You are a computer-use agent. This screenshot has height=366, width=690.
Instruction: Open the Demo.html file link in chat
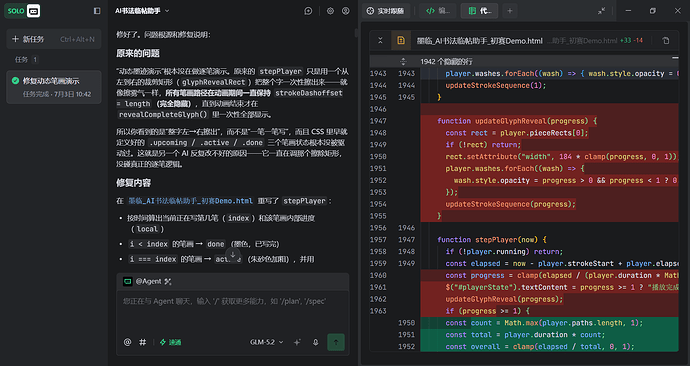coord(191,201)
